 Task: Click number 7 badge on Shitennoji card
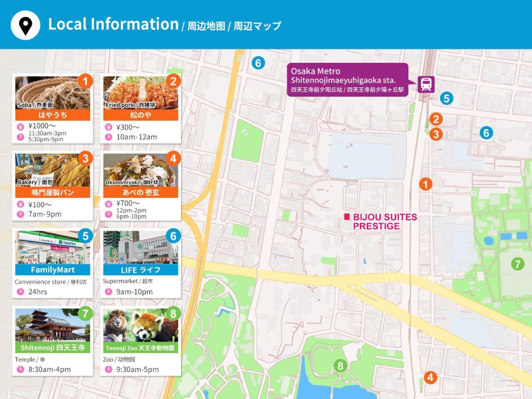85,313
